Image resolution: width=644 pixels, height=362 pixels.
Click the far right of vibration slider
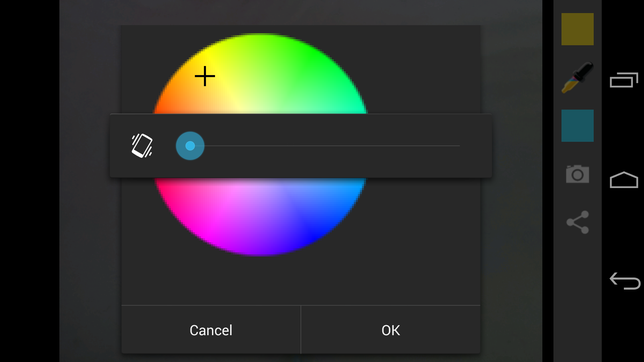point(458,146)
